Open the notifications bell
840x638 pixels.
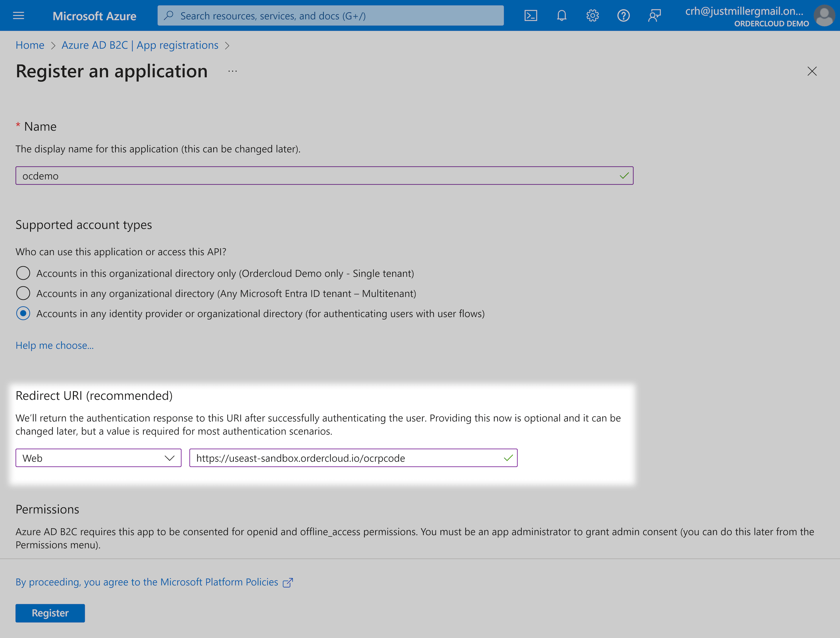coord(561,15)
